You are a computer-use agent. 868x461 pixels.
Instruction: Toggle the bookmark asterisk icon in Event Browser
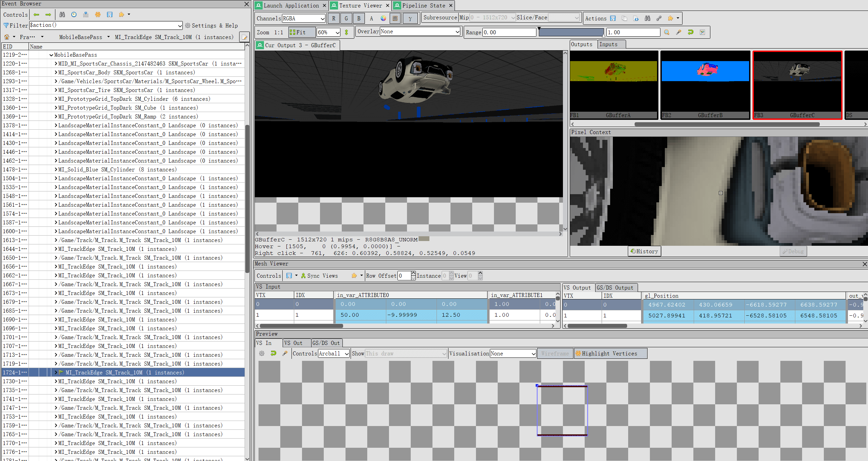98,15
